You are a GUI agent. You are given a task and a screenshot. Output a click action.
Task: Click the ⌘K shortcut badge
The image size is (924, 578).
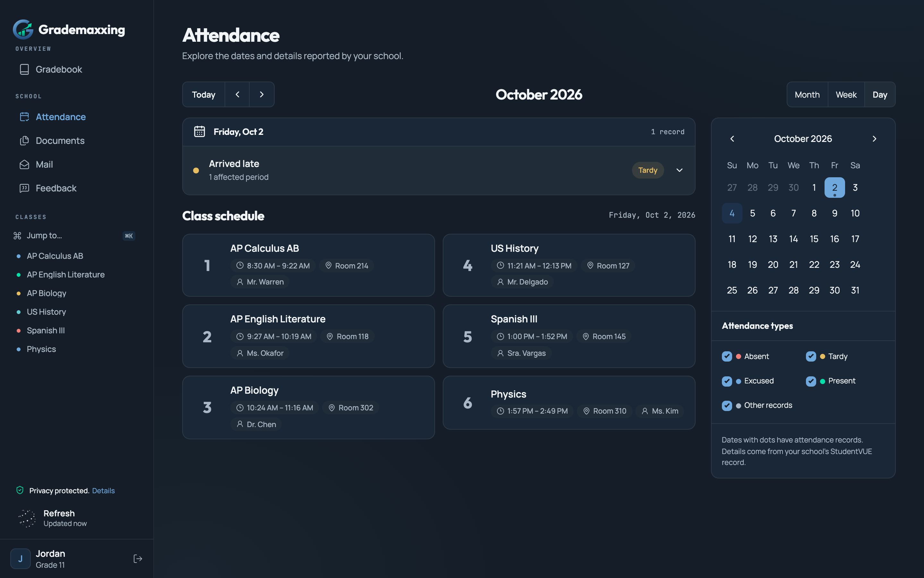point(129,236)
